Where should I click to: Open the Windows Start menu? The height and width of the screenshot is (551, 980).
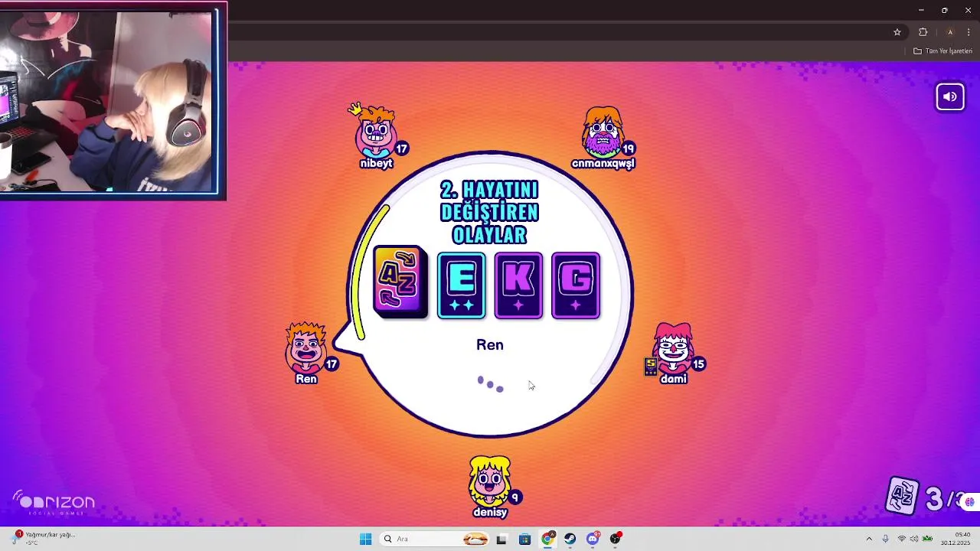pyautogui.click(x=365, y=539)
